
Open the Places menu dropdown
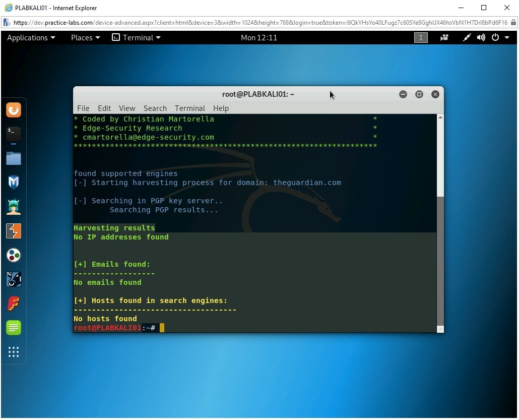click(x=85, y=37)
